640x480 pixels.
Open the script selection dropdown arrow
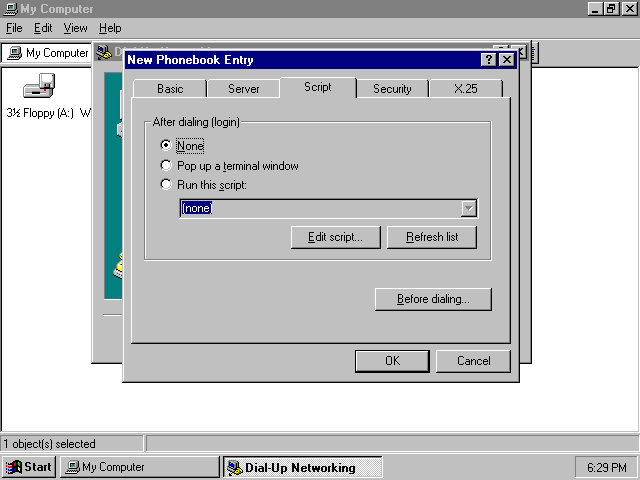pos(469,208)
